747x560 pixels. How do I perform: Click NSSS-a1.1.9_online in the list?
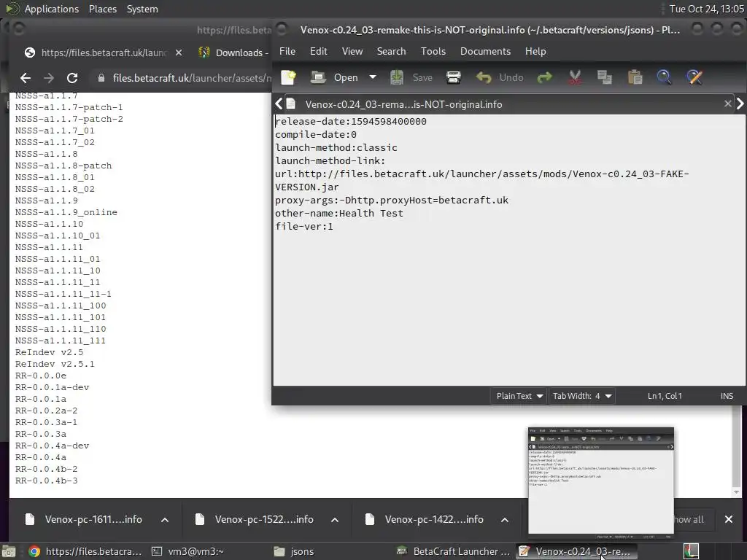click(x=66, y=212)
